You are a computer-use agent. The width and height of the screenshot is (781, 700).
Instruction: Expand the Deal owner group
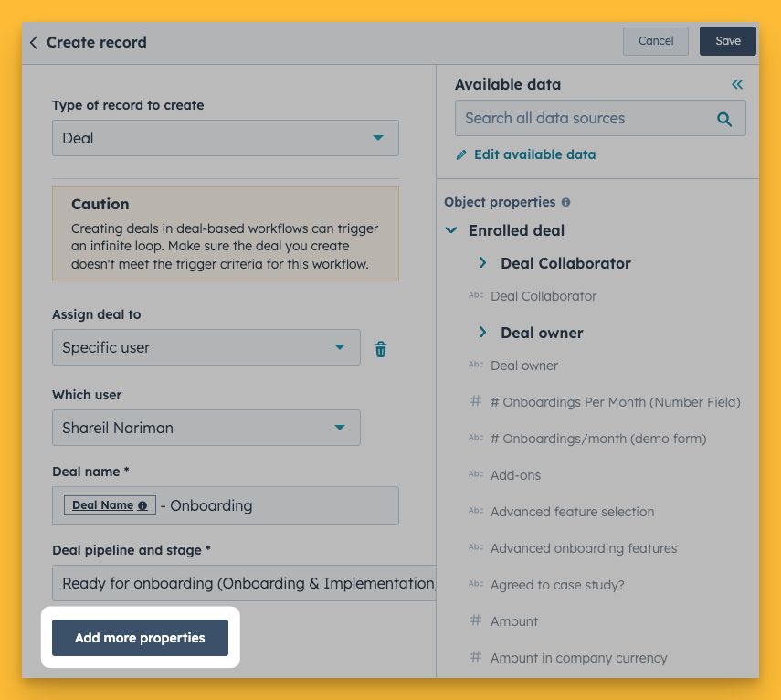pyautogui.click(x=482, y=333)
